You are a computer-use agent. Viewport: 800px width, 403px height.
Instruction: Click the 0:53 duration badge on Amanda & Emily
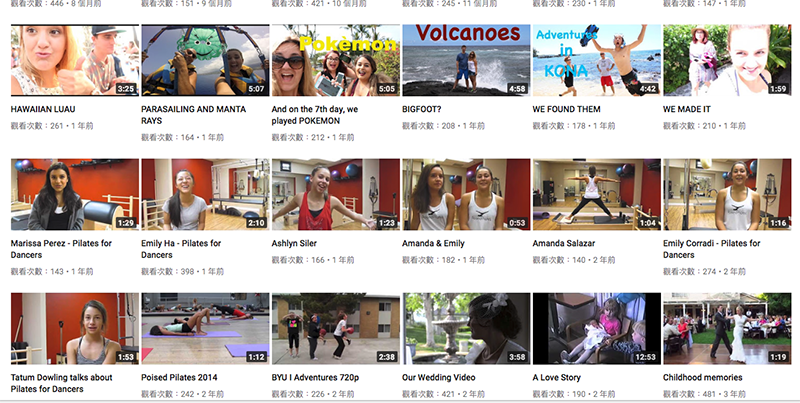(x=517, y=223)
